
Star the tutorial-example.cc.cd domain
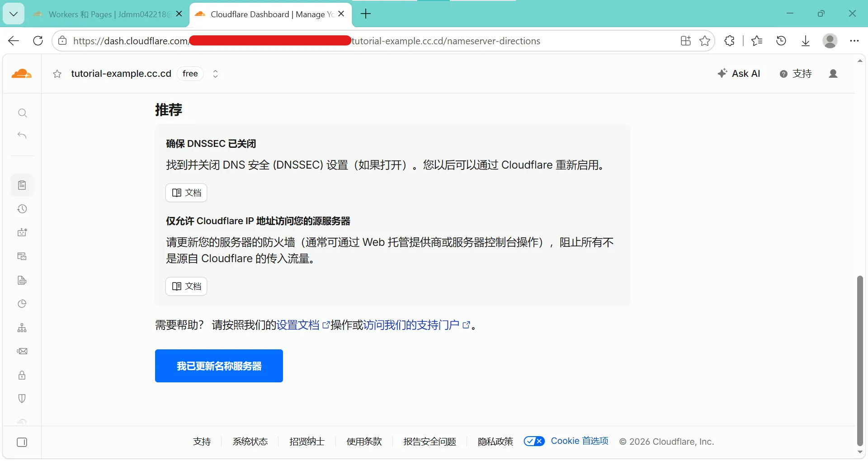(x=57, y=74)
